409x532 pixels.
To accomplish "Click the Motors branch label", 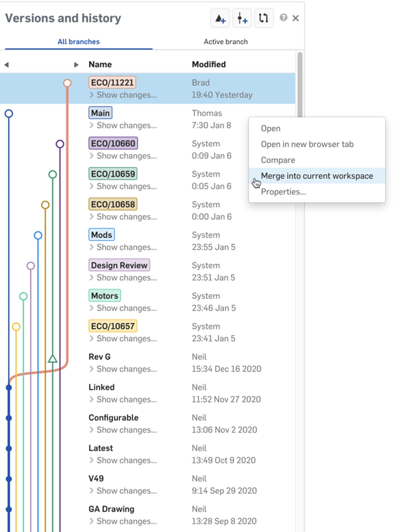I will [105, 296].
